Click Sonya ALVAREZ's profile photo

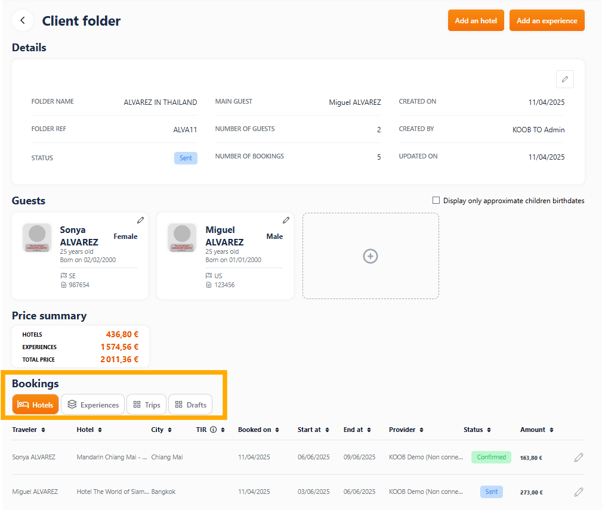coord(37,237)
